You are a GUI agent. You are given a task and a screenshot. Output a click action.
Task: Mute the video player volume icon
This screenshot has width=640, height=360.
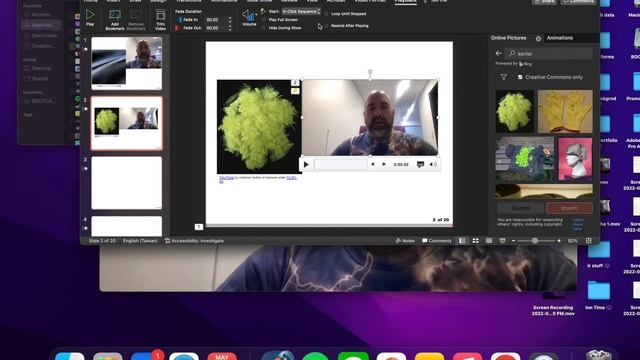(x=433, y=164)
